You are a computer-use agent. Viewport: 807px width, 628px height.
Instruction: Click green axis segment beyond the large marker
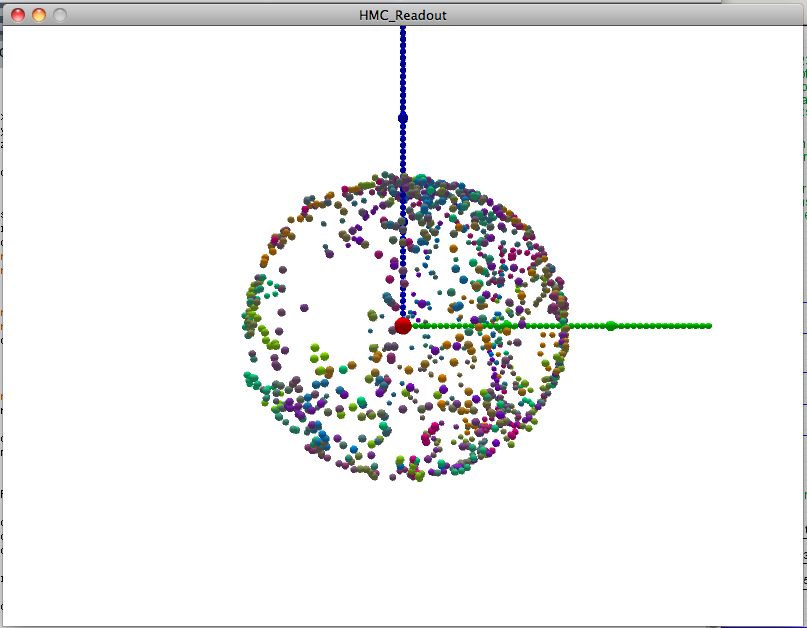[x=660, y=326]
